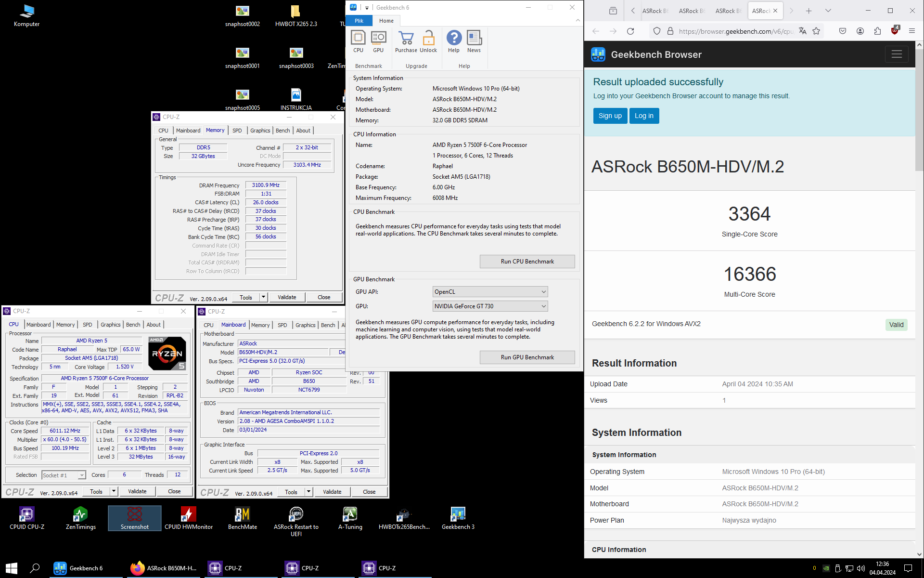Launch HWBOTx265Bench desktop shortcut
The image size is (924, 578).
pyautogui.click(x=404, y=518)
